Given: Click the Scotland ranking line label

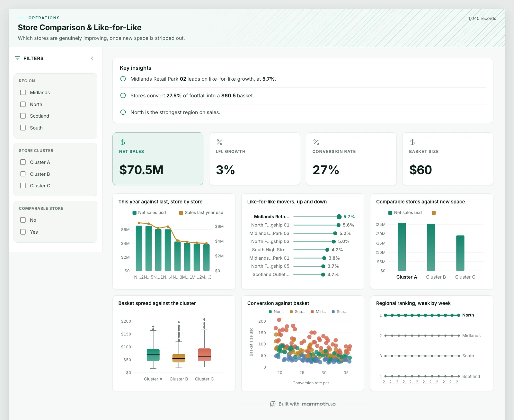Looking at the screenshot, I should tap(471, 376).
